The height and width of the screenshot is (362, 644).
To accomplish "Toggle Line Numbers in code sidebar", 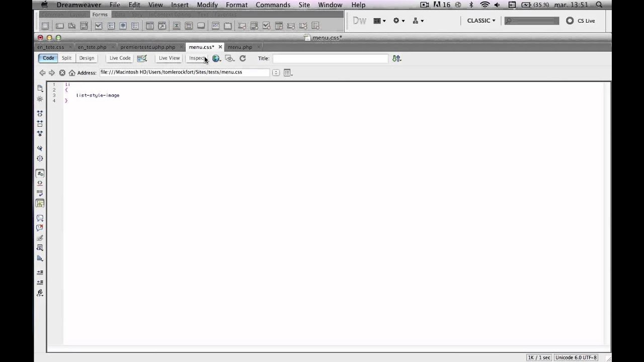I will click(40, 173).
